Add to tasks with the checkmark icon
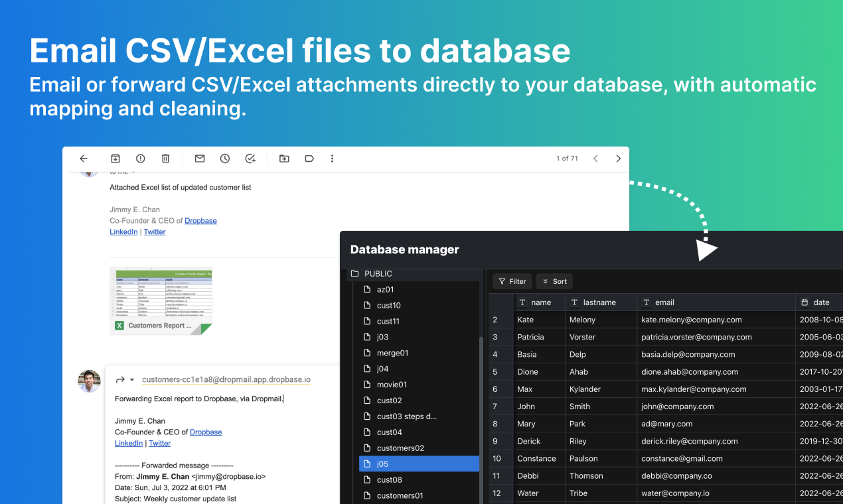Viewport: 843px width, 504px height. click(x=250, y=158)
